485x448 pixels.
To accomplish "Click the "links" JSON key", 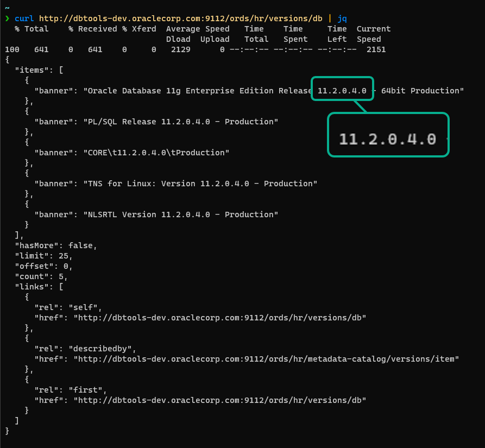I will pyautogui.click(x=34, y=287).
